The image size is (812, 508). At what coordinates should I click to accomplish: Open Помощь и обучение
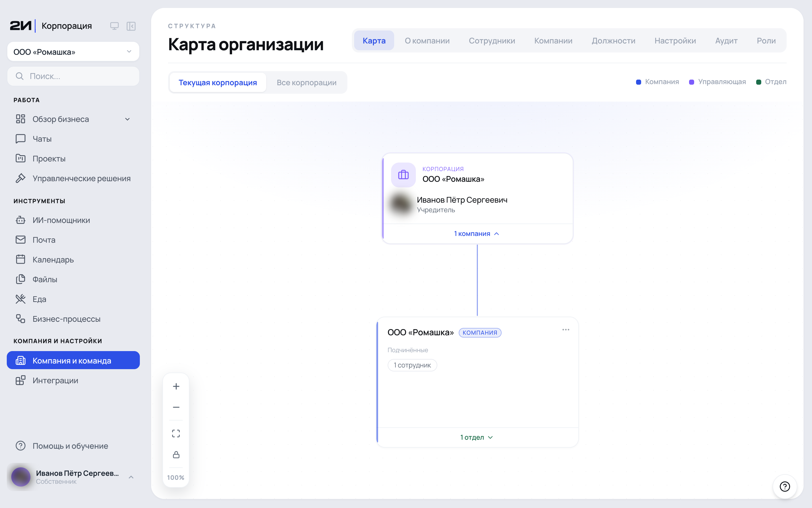point(73,446)
